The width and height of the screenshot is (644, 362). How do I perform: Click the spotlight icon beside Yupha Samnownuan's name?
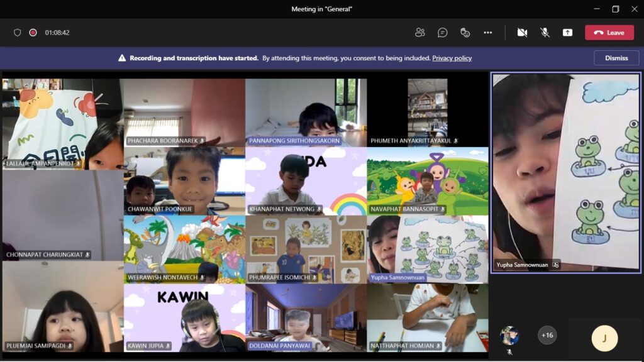555,265
